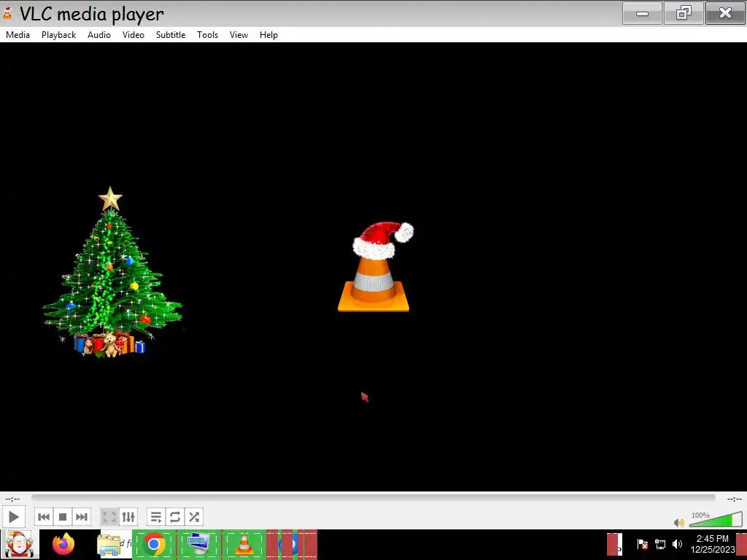The width and height of the screenshot is (747, 560).
Task: Open the Tools menu
Action: 208,35
